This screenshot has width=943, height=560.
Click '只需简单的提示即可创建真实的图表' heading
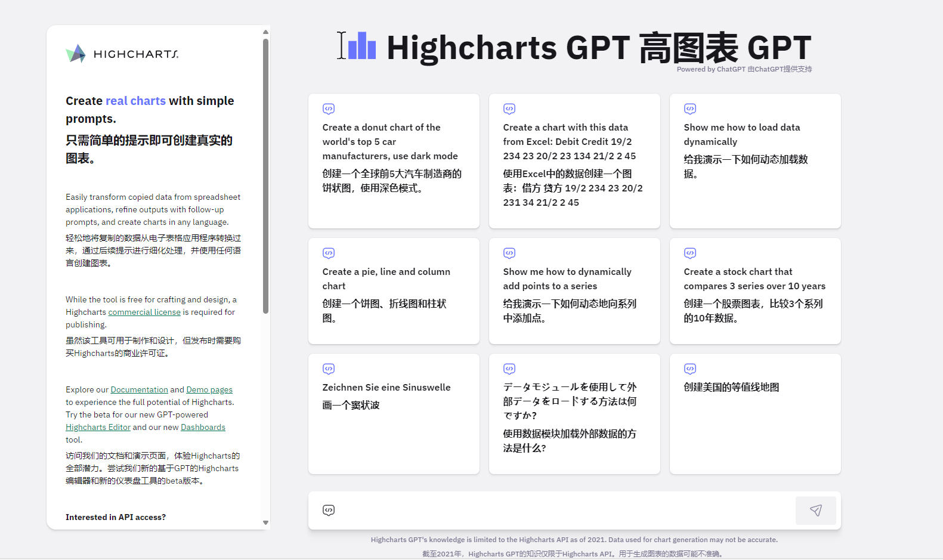[149, 149]
